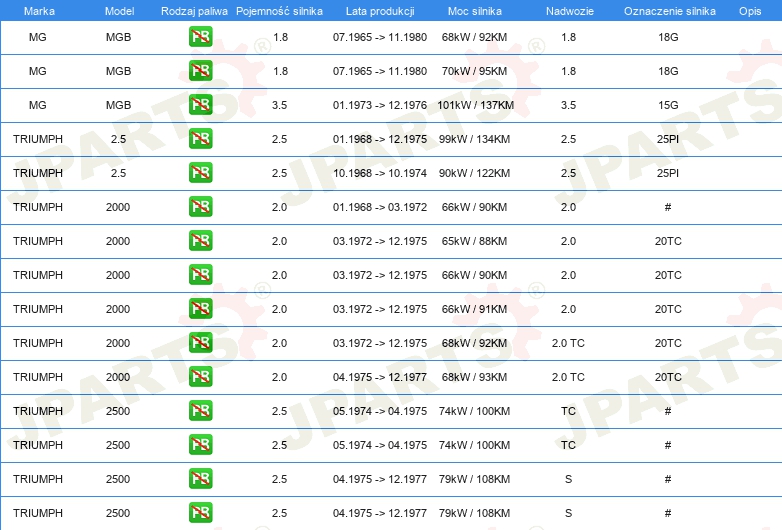The image size is (782, 530).
Task: Click the date range 01.1968 -> 03.1972
Action: coord(380,207)
